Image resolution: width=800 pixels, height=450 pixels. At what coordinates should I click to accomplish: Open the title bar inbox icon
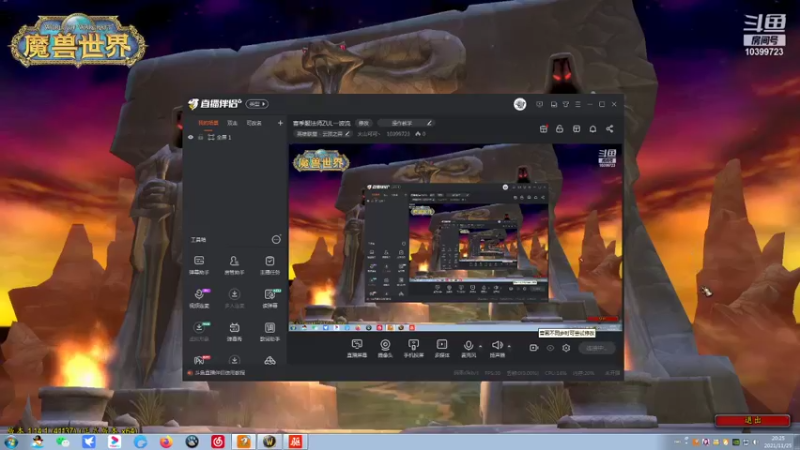click(554, 104)
